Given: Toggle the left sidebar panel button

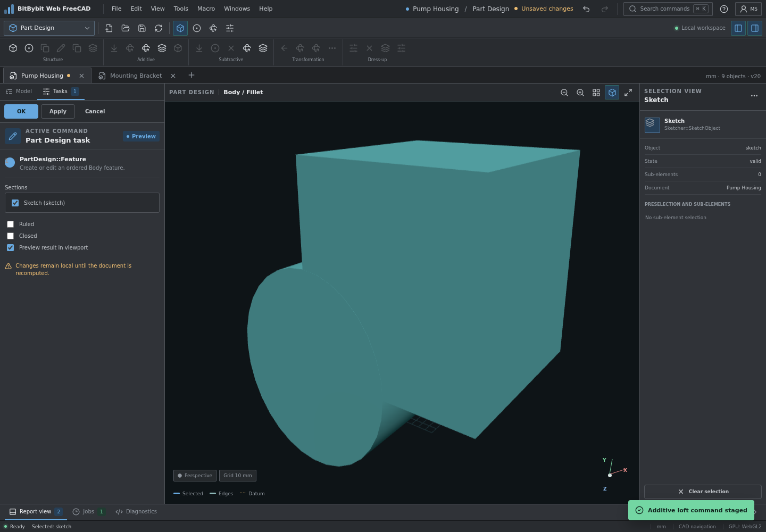Looking at the screenshot, I should [738, 28].
